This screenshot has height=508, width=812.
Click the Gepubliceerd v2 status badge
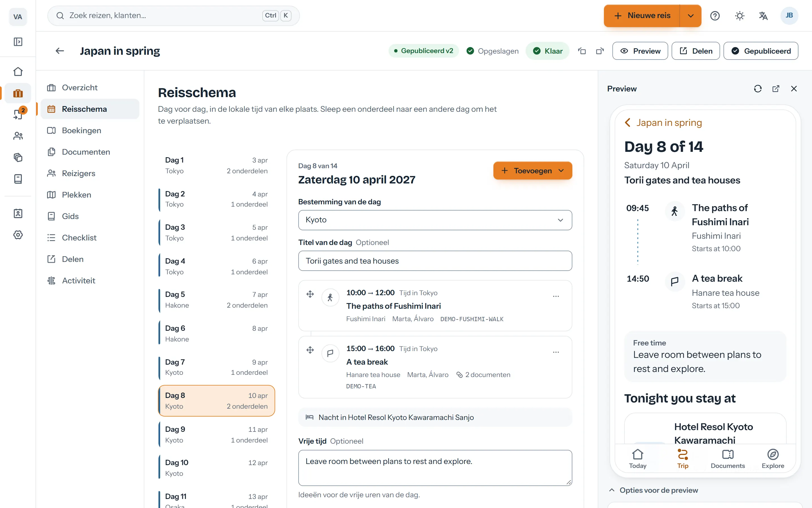423,51
